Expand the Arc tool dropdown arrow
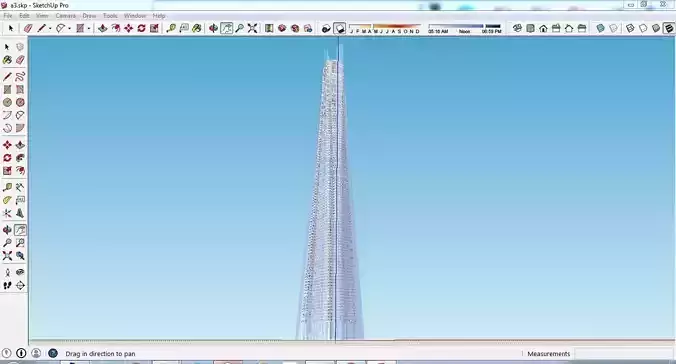 (x=69, y=28)
